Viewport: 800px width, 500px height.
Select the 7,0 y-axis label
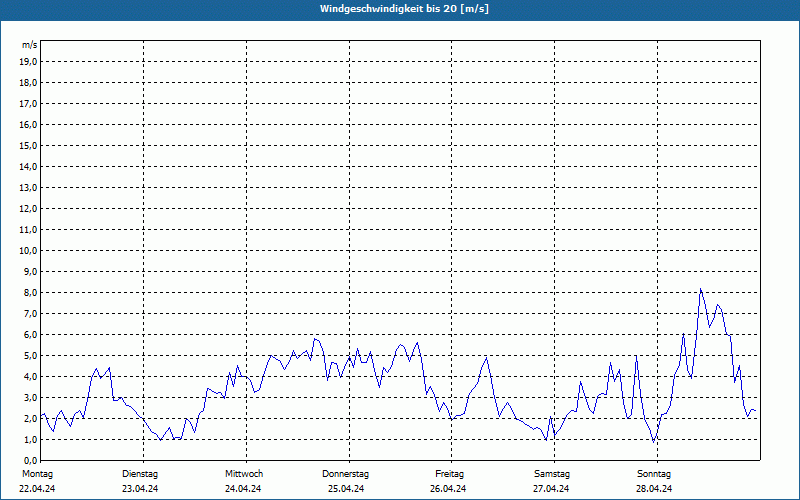pos(29,313)
